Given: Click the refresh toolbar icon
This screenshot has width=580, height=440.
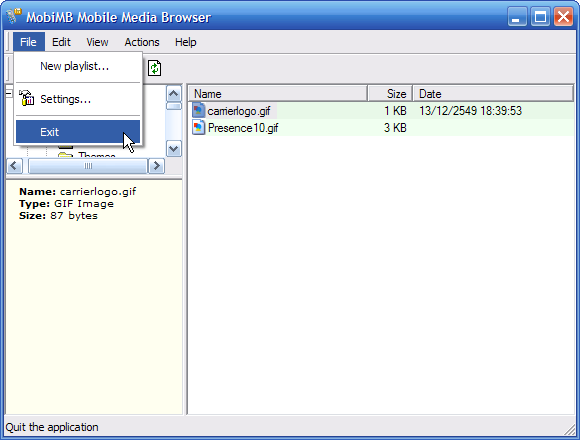Looking at the screenshot, I should pyautogui.click(x=155, y=68).
